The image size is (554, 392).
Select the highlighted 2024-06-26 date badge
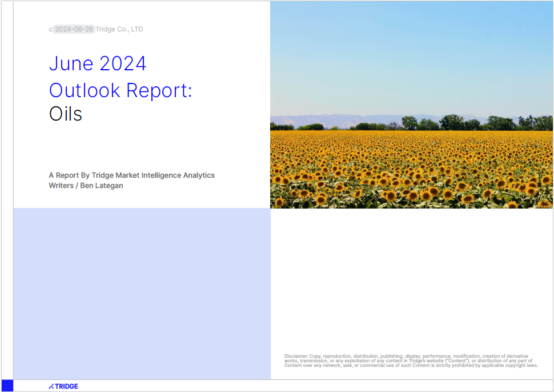coord(74,29)
